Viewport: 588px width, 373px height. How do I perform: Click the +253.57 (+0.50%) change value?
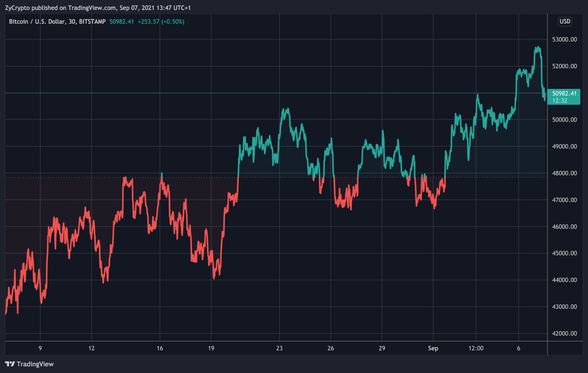161,22
